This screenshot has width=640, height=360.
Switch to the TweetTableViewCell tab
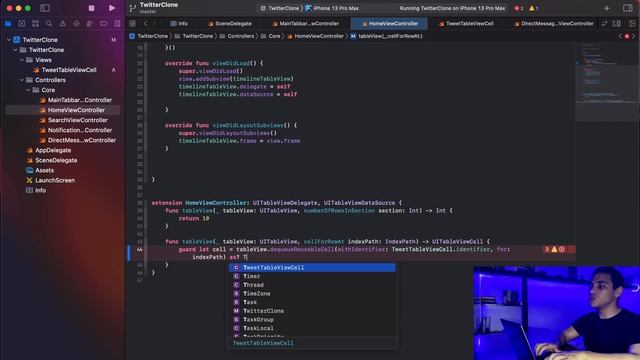coord(466,24)
